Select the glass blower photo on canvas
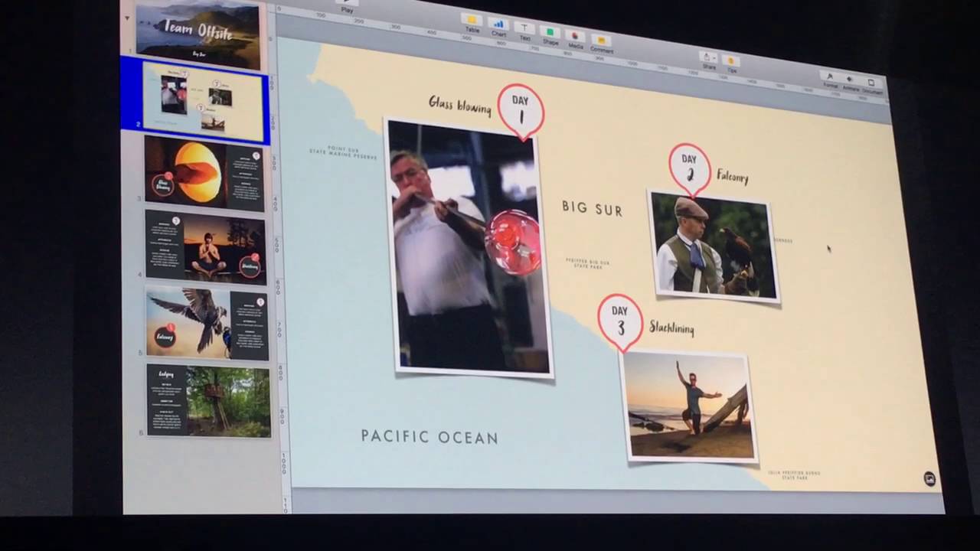This screenshot has height=551, width=980. click(x=468, y=249)
